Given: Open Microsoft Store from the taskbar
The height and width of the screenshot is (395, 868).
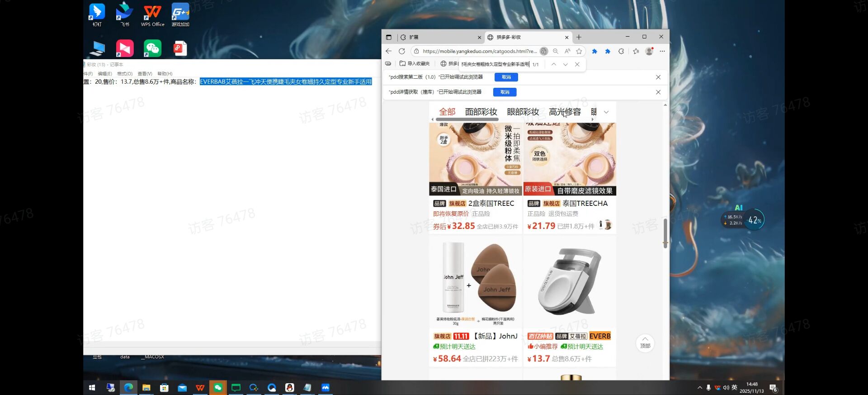Looking at the screenshot, I should (164, 387).
